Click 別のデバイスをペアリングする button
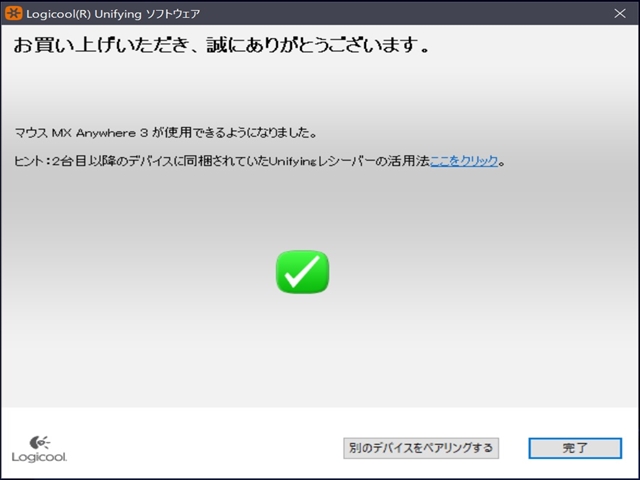Screen dimensions: 640x480 pyautogui.click(x=421, y=448)
